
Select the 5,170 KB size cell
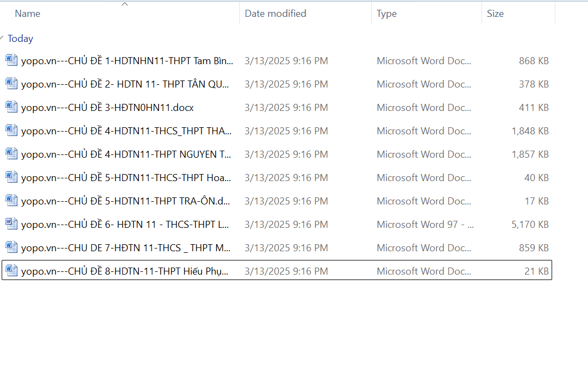click(x=530, y=225)
